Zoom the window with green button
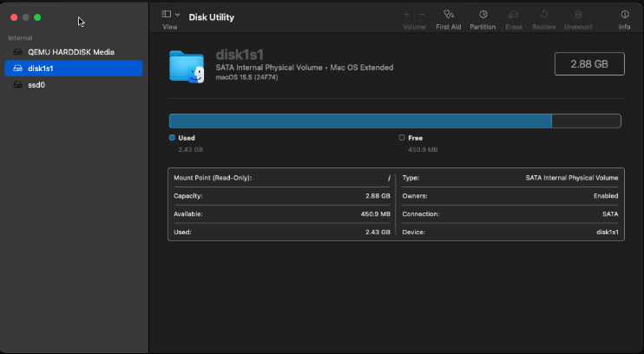Screen dimensions: 644x354 click(x=37, y=17)
